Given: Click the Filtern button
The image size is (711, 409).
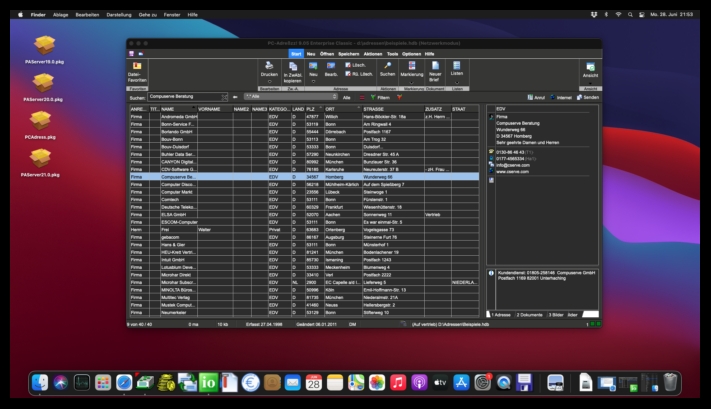Looking at the screenshot, I should [x=380, y=97].
